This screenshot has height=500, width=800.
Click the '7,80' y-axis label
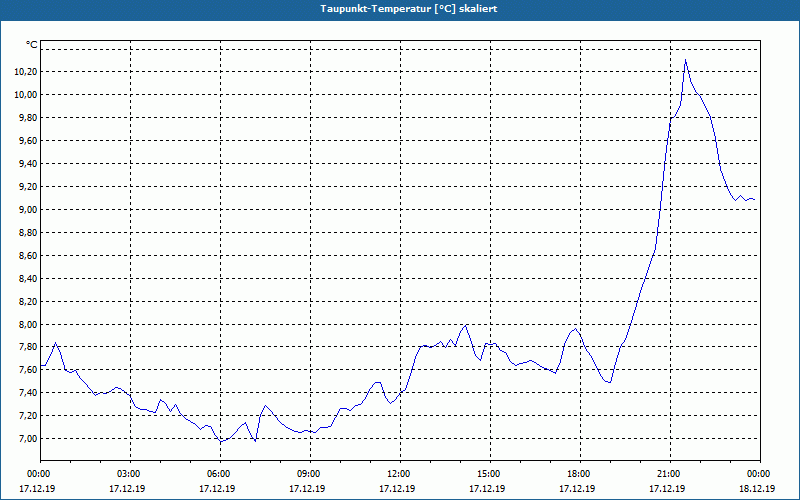coord(28,347)
